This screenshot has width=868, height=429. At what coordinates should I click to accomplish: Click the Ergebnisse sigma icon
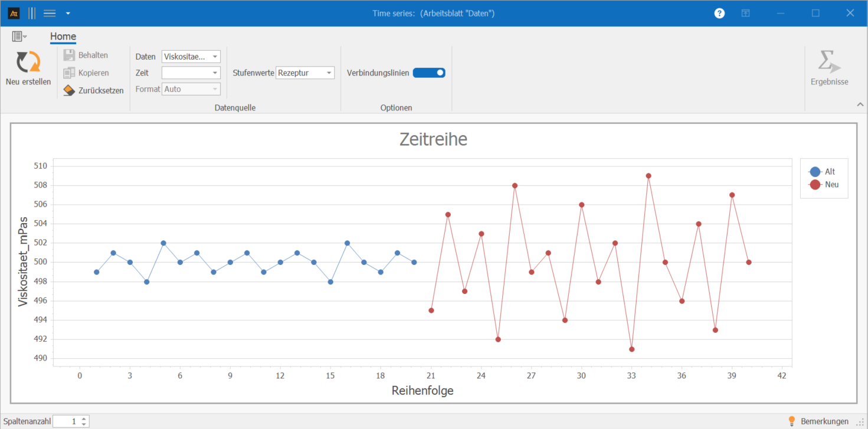[829, 62]
